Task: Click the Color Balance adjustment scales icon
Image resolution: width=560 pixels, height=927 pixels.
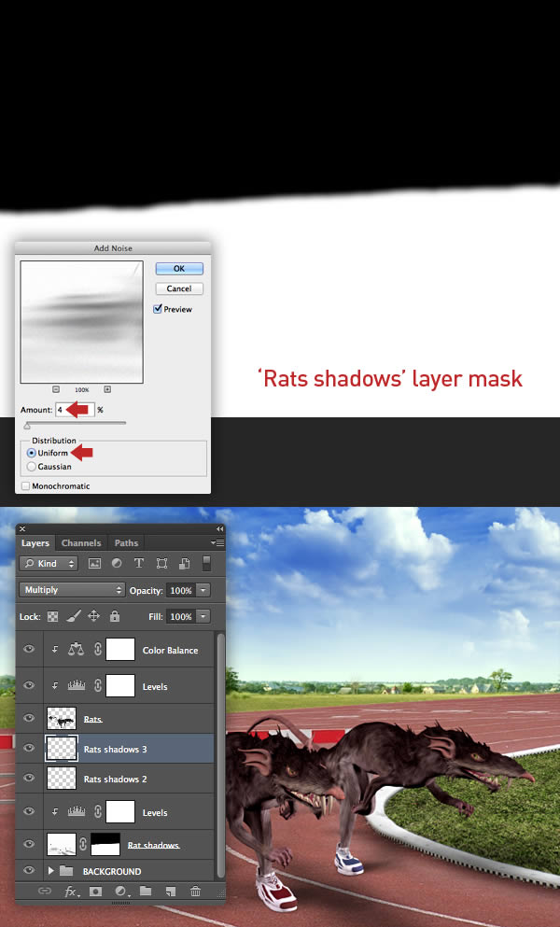Action: pyautogui.click(x=76, y=649)
